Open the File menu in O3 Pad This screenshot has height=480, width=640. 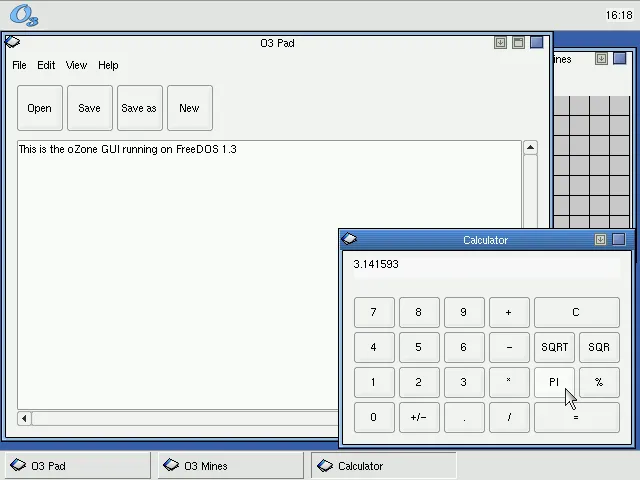[19, 65]
